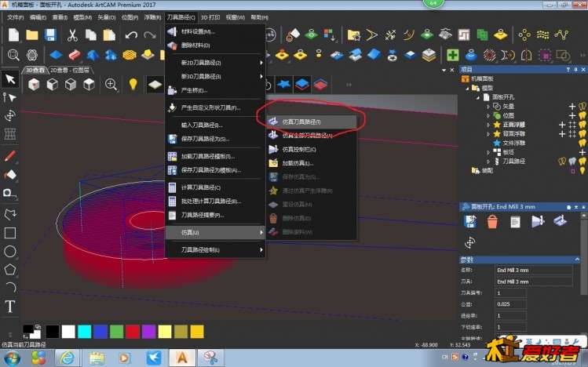Select the Circle tool in left toolbox
Screen dimensions: 588x367
(10, 251)
